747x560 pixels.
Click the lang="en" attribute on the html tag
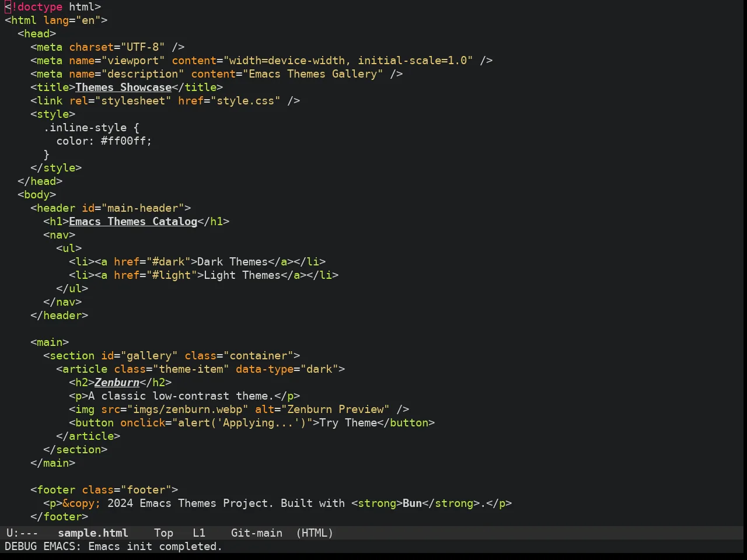(72, 20)
